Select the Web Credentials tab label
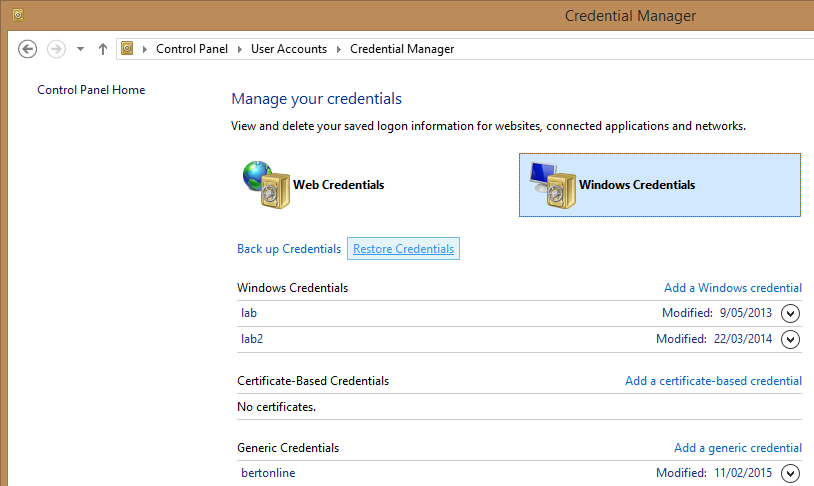This screenshot has width=814, height=486. pyautogui.click(x=338, y=185)
